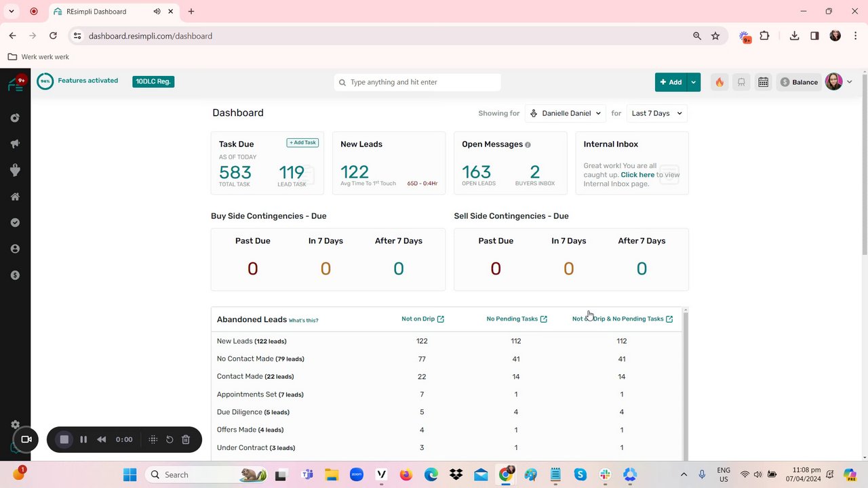Click the megaphone marketing sidebar icon
Image resolution: width=868 pixels, height=488 pixels.
coord(15,144)
